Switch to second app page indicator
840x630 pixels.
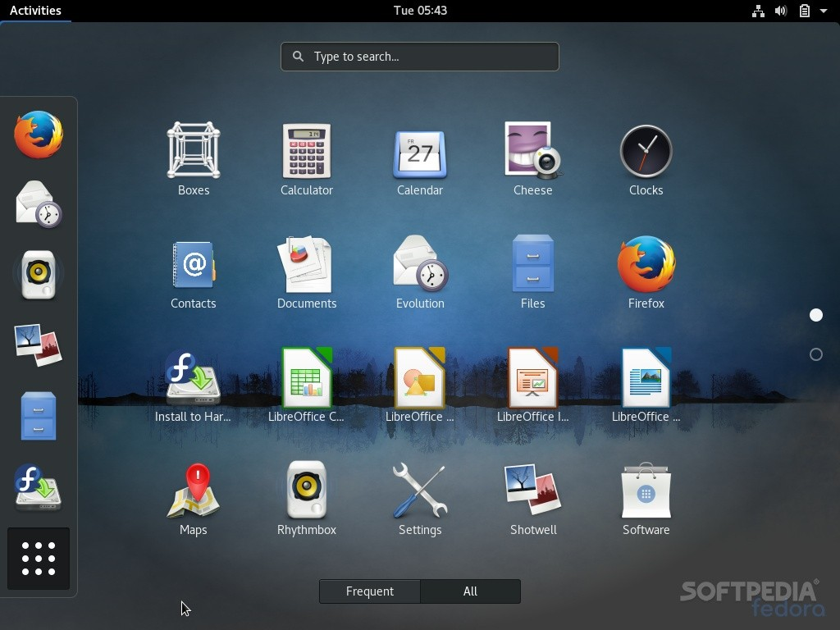[816, 354]
